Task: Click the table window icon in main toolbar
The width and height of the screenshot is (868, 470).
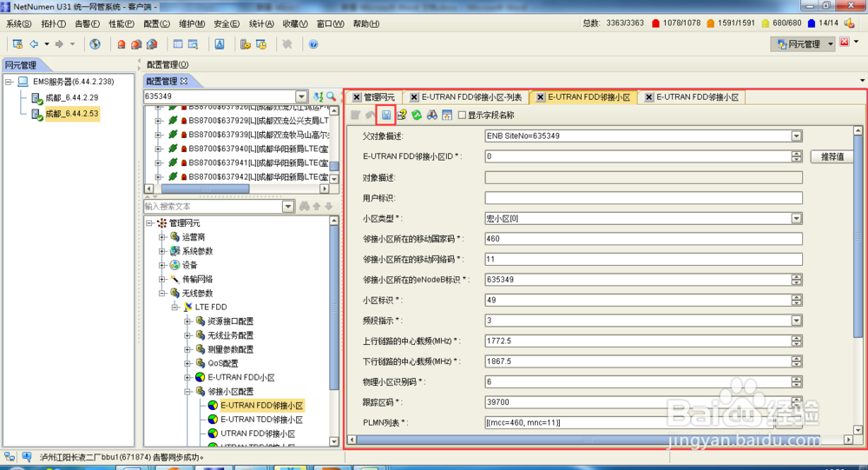Action: coord(178,44)
